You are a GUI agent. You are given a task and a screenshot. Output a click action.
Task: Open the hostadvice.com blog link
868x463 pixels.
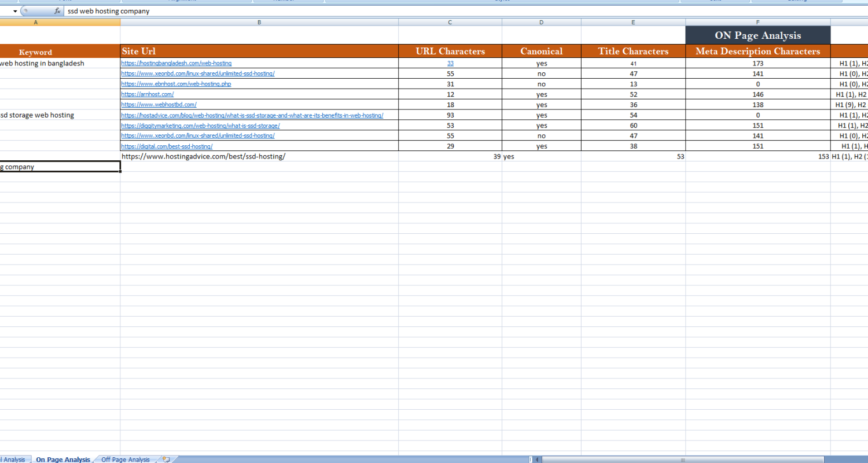[252, 115]
